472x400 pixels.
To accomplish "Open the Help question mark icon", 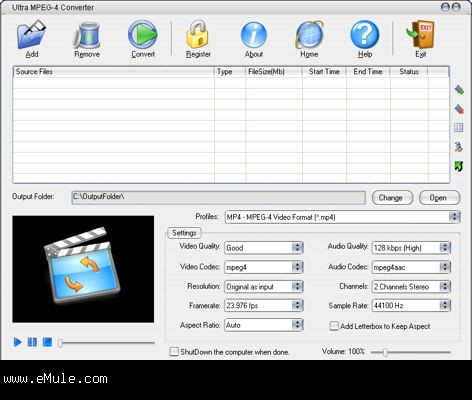I will 365,35.
